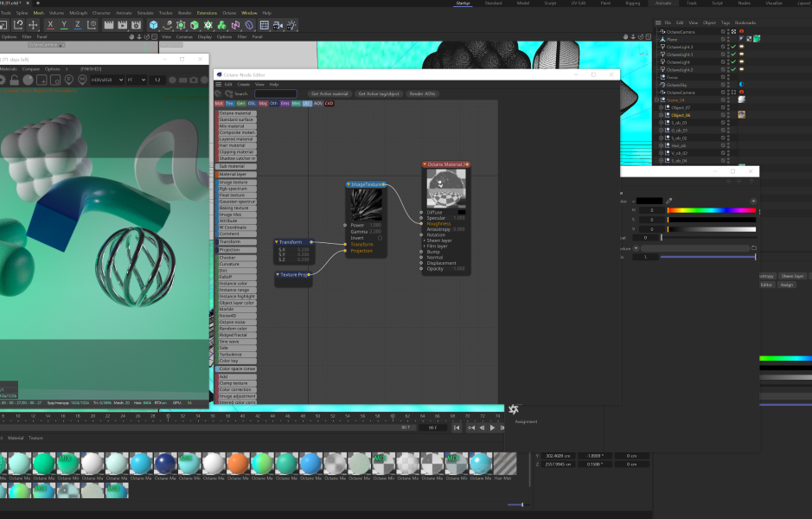The height and width of the screenshot is (519, 812).
Task: Open the HDR/sRGB dropdown in Live Viewer
Action: pos(107,80)
